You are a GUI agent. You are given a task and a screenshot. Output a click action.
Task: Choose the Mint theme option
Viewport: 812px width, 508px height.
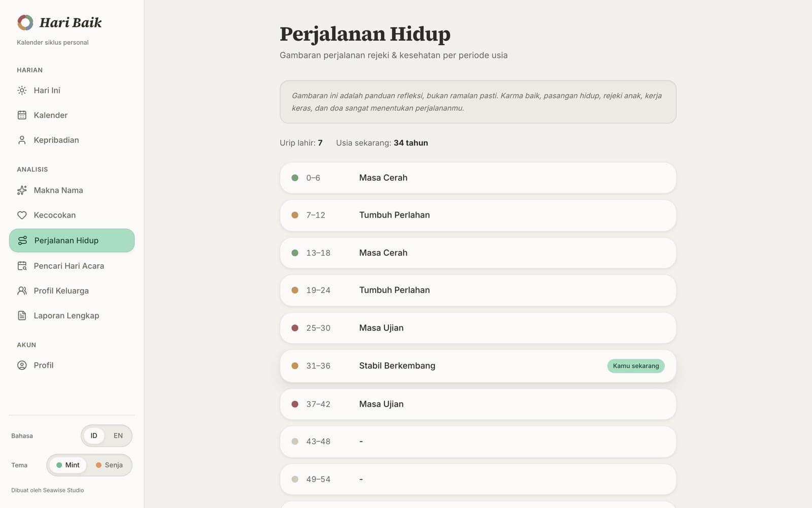point(68,465)
